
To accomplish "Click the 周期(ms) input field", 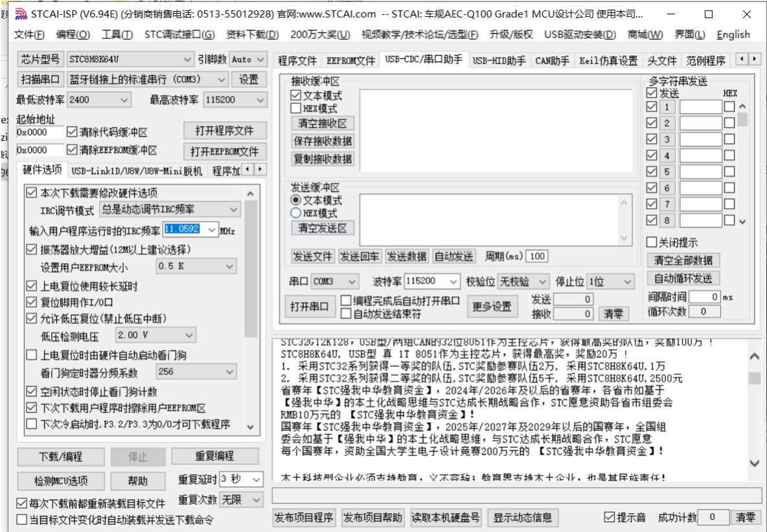I will tap(537, 257).
